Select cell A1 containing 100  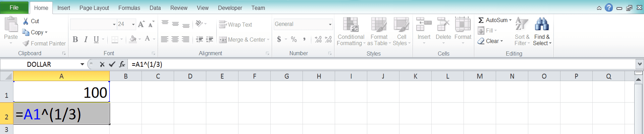tap(61, 92)
